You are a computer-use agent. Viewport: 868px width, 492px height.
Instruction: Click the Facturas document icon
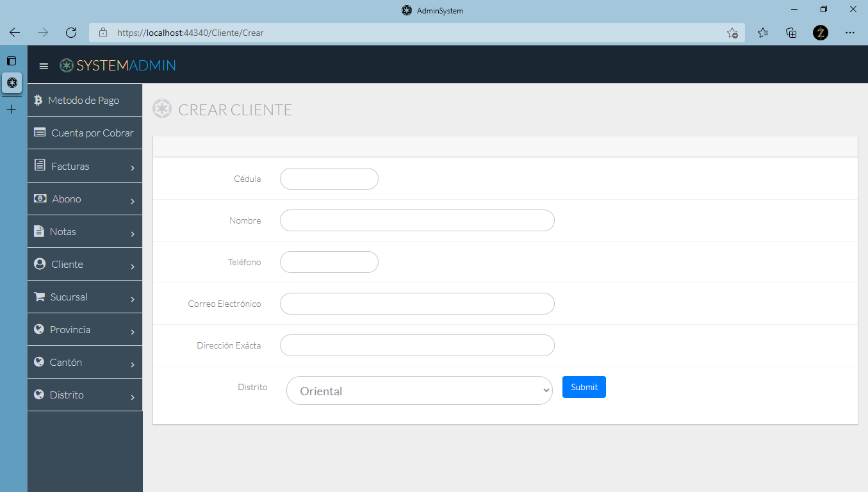[40, 165]
